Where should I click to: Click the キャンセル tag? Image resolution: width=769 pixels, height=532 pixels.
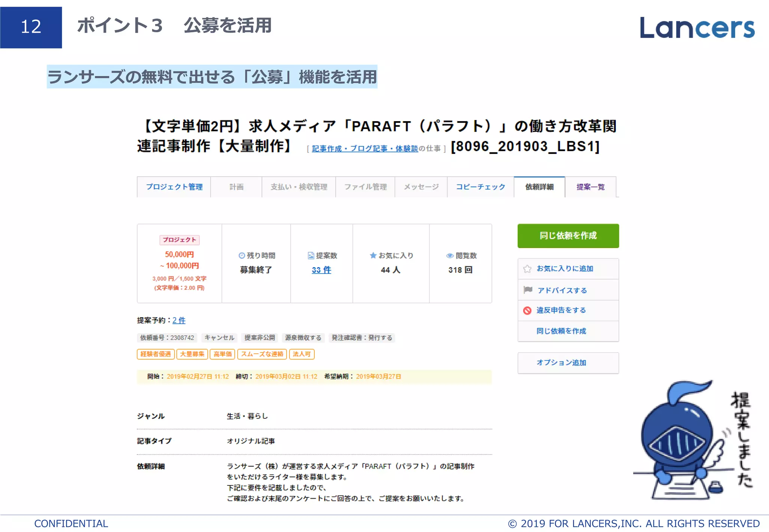[219, 338]
